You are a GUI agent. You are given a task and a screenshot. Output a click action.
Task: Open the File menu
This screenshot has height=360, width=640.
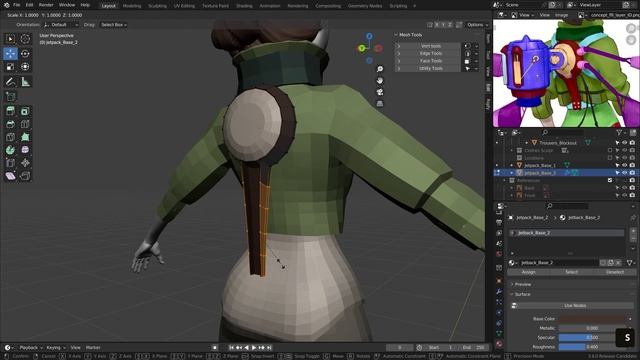17,5
